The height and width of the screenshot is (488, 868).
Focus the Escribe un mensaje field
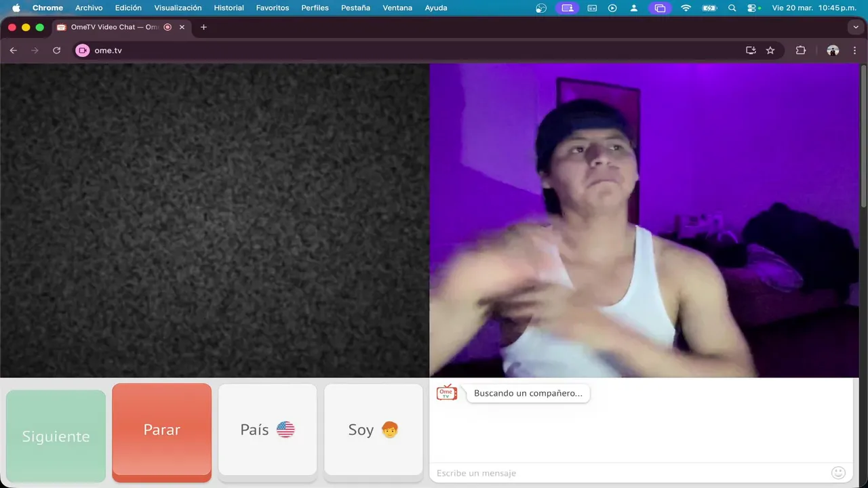(x=631, y=473)
